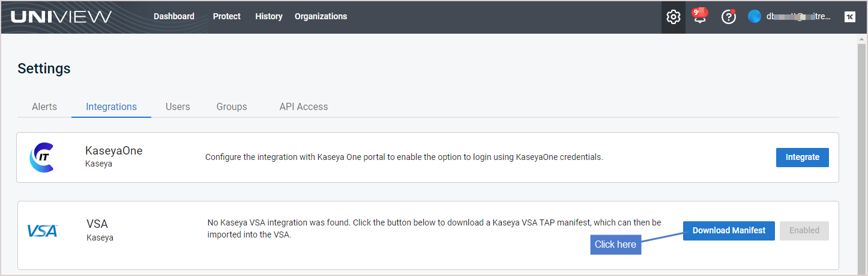The image size is (868, 276).
Task: Click the blue user avatar circle
Action: 755,17
